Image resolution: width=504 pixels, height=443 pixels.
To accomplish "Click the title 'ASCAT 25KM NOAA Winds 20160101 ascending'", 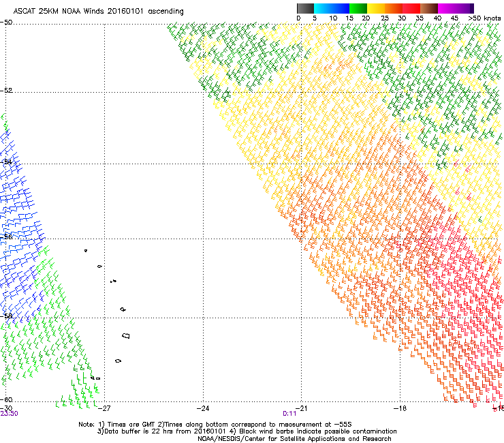I will (98, 12).
